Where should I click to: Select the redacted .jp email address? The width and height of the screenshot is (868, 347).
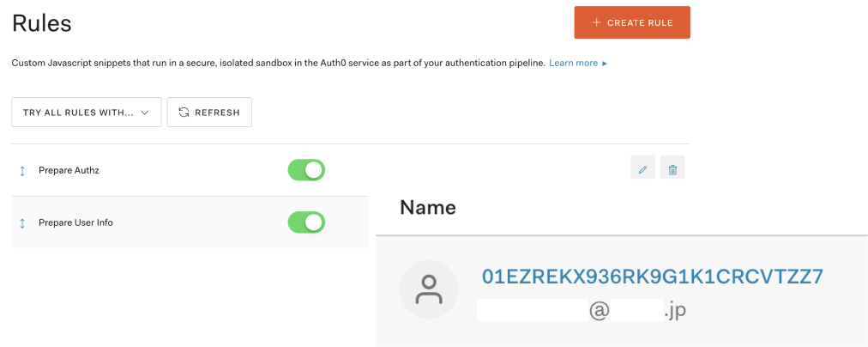click(x=582, y=310)
